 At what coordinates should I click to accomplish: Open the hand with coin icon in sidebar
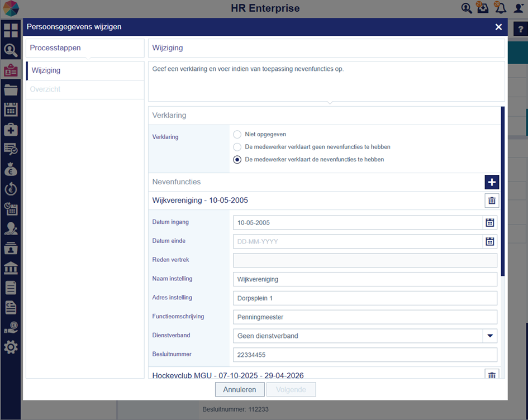tap(11, 327)
